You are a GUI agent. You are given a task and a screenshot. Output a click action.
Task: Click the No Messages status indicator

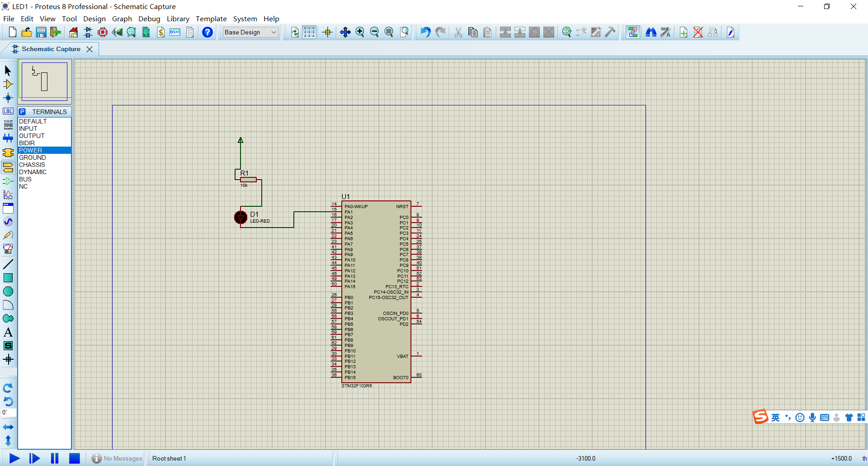click(x=117, y=458)
